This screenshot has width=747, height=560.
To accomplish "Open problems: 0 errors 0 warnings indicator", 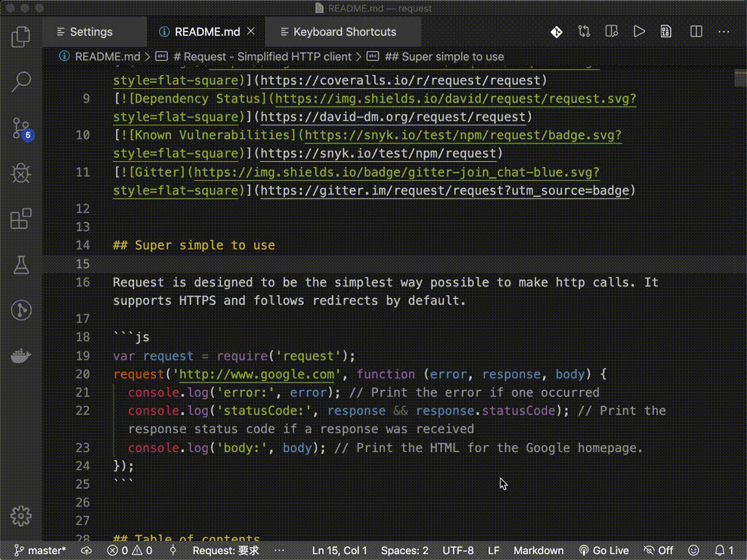I will tap(130, 551).
